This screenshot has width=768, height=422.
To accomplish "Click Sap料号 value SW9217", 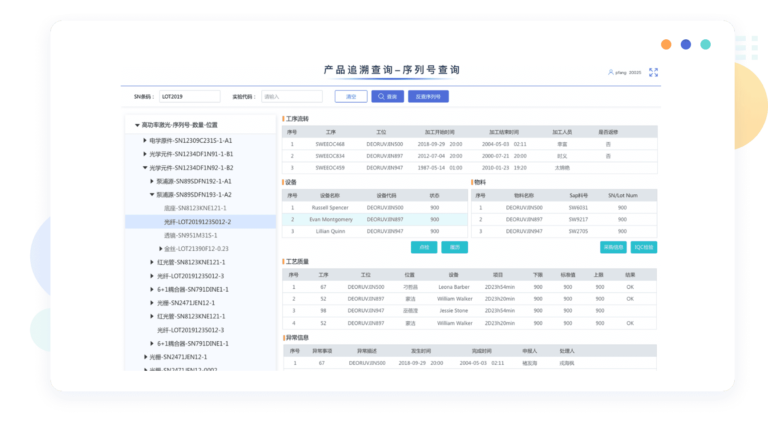I will 578,219.
